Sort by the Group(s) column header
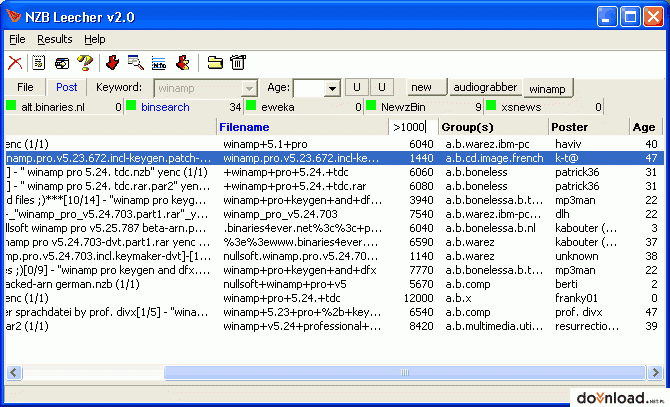 [x=493, y=127]
